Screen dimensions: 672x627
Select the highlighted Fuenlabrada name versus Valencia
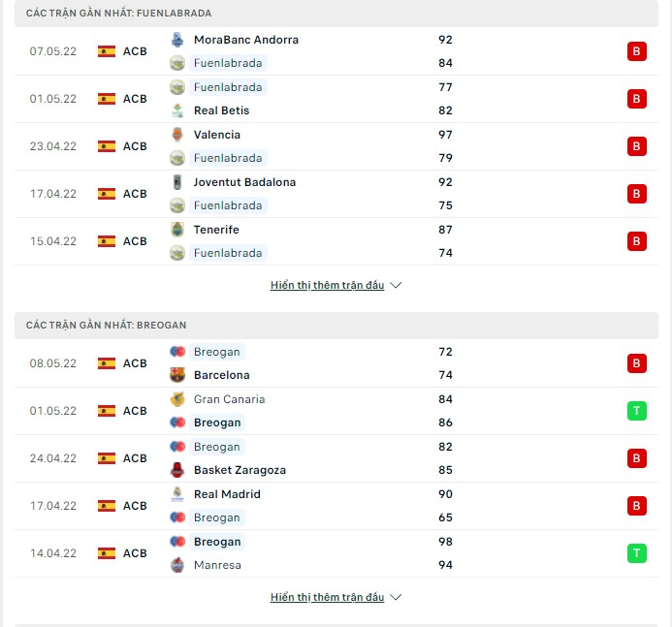click(x=228, y=158)
